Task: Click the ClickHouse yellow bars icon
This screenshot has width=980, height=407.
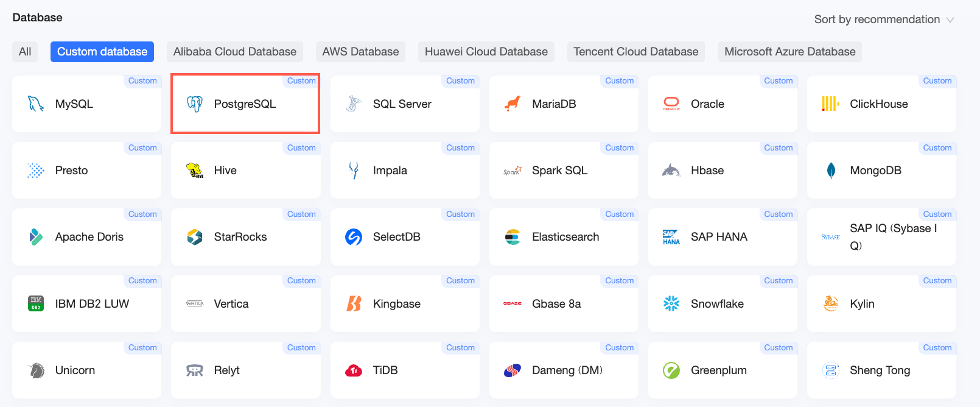Action: pyautogui.click(x=830, y=104)
